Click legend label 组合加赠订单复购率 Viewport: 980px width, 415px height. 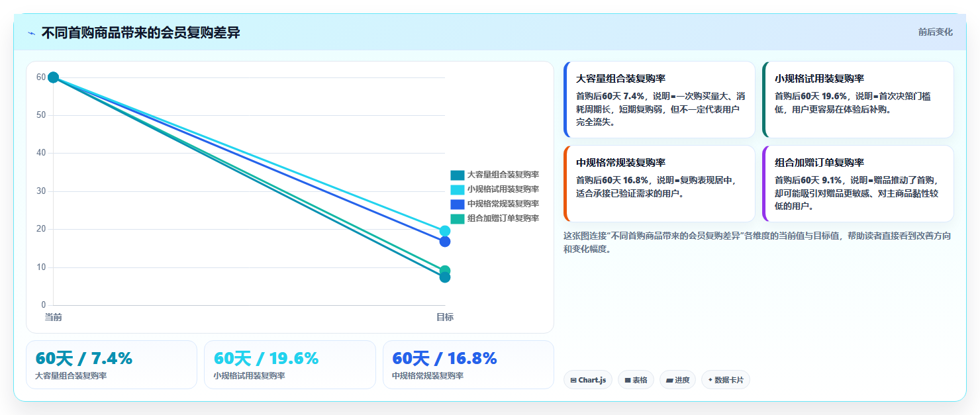point(503,218)
